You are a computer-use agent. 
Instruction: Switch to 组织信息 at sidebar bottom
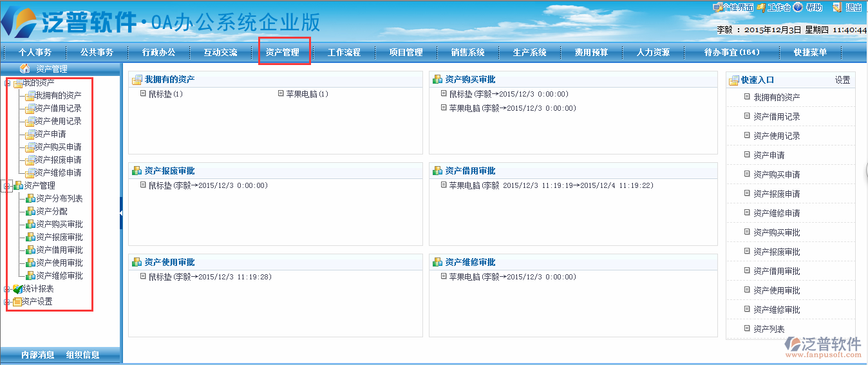(82, 355)
